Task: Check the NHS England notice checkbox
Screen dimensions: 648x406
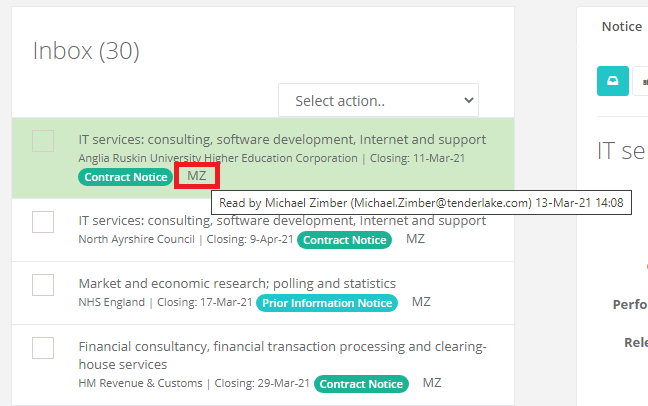Action: coord(43,285)
